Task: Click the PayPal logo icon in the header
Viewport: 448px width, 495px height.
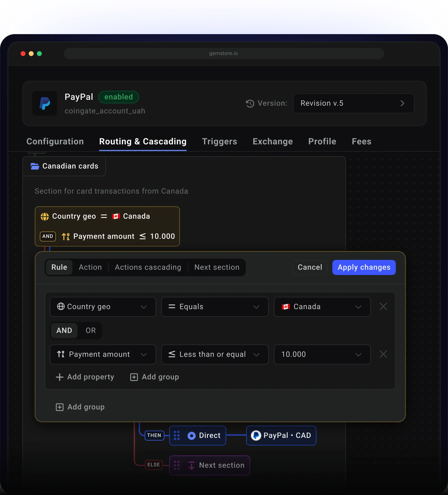Action: click(45, 103)
